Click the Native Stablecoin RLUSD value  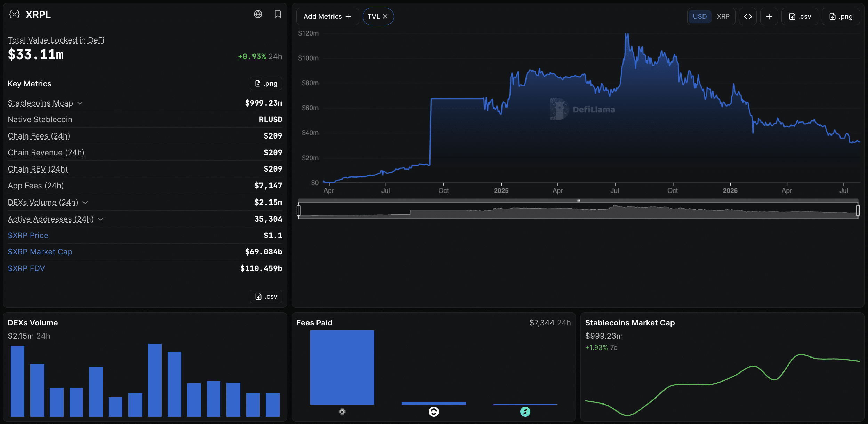[x=271, y=119]
